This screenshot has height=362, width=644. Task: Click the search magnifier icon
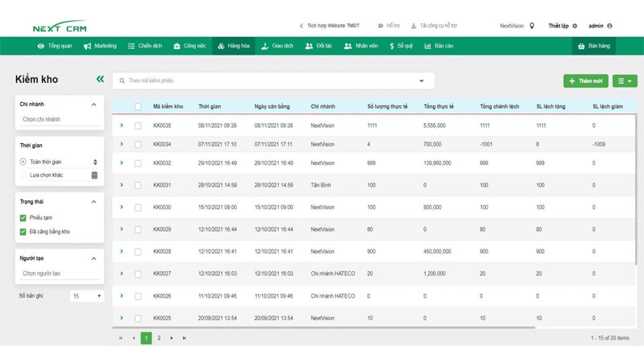[x=122, y=81]
